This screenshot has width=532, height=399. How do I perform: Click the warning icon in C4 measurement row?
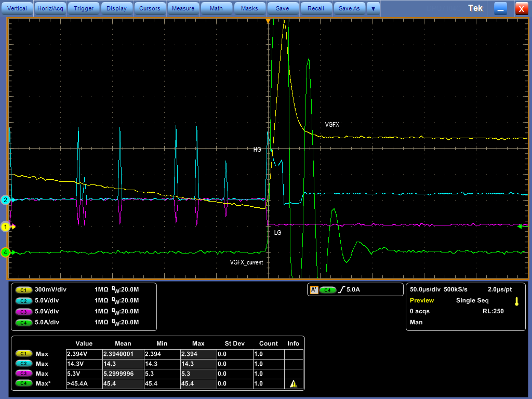click(293, 384)
